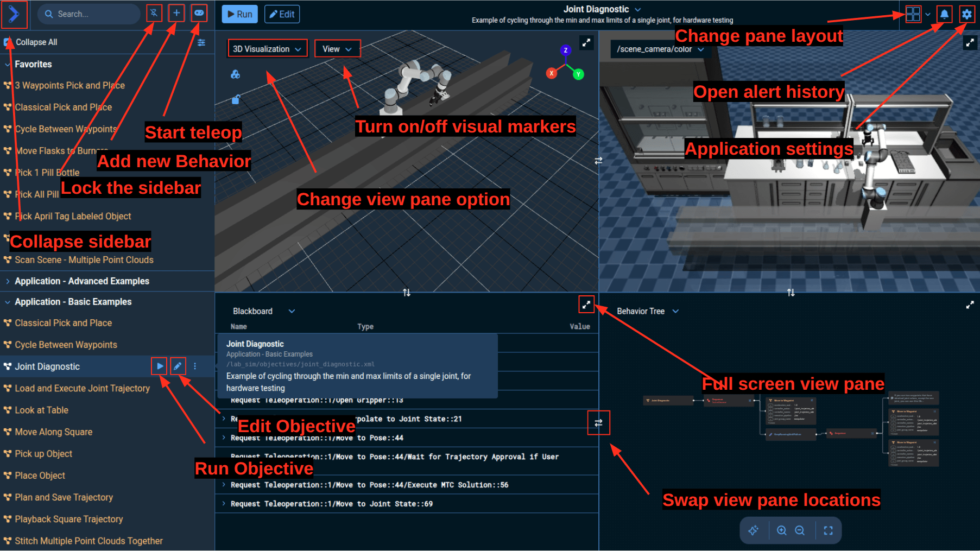The width and height of the screenshot is (980, 551).
Task: Start teleop using the gamepad icon
Action: tap(199, 13)
